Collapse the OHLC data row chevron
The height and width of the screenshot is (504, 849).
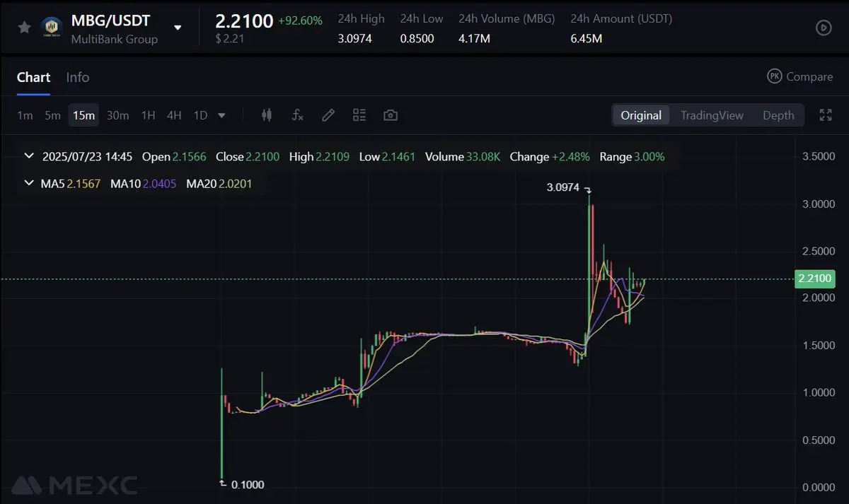29,156
